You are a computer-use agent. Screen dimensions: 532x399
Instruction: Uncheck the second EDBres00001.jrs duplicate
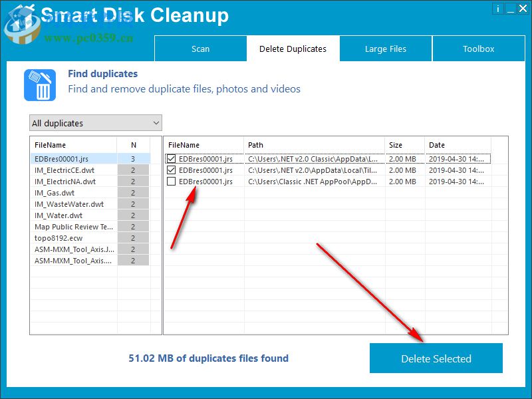[x=170, y=170]
